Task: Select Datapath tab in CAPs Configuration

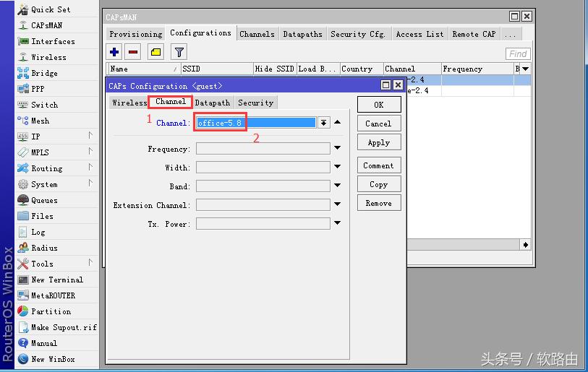Action: point(212,103)
